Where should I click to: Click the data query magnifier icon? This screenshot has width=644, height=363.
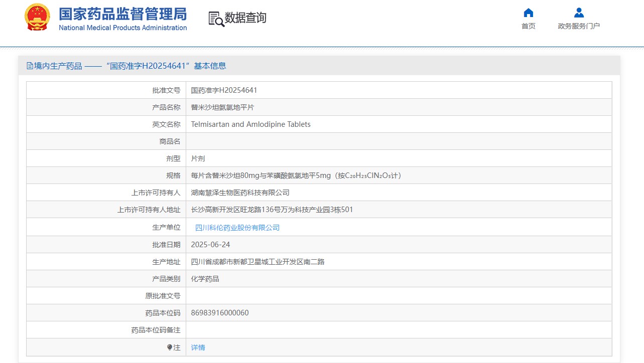(x=216, y=19)
